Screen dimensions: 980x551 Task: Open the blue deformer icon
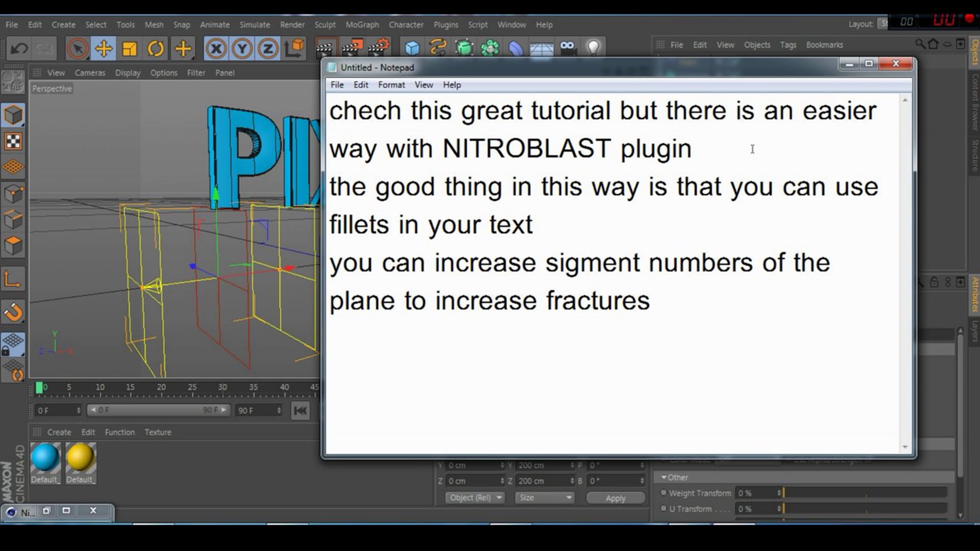[516, 49]
